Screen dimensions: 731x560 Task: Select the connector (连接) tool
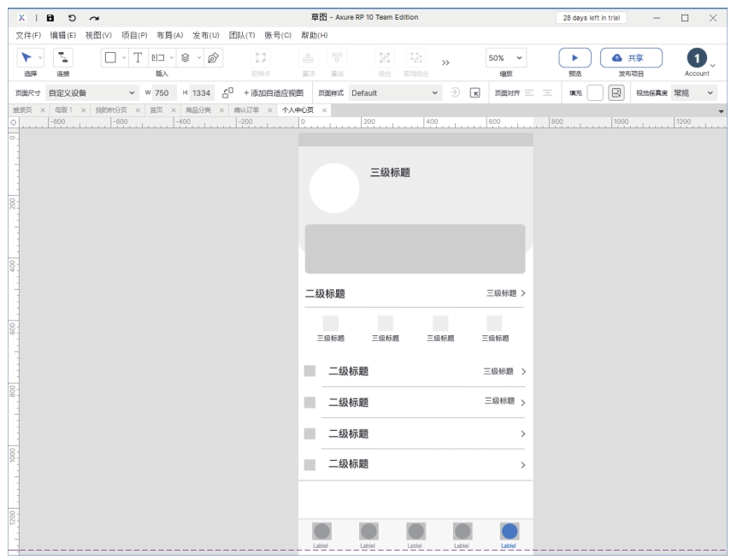[62, 57]
